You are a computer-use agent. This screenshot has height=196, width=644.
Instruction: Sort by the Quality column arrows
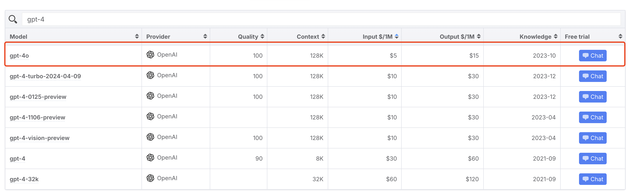pos(262,36)
